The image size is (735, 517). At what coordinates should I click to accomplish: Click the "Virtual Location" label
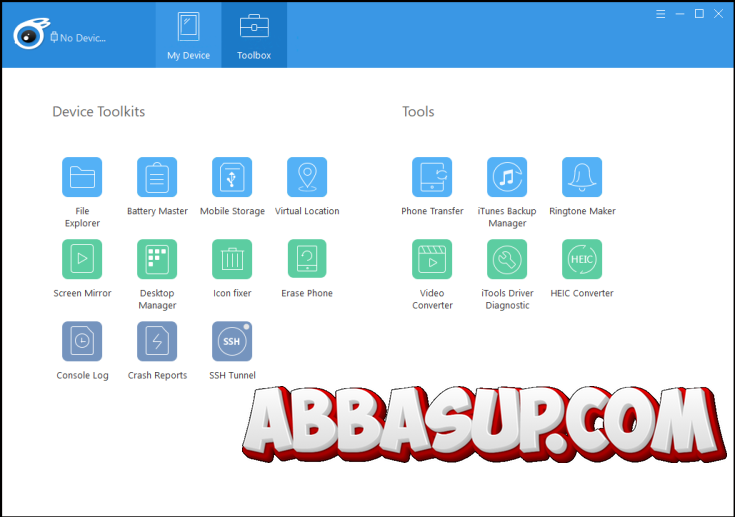click(307, 211)
